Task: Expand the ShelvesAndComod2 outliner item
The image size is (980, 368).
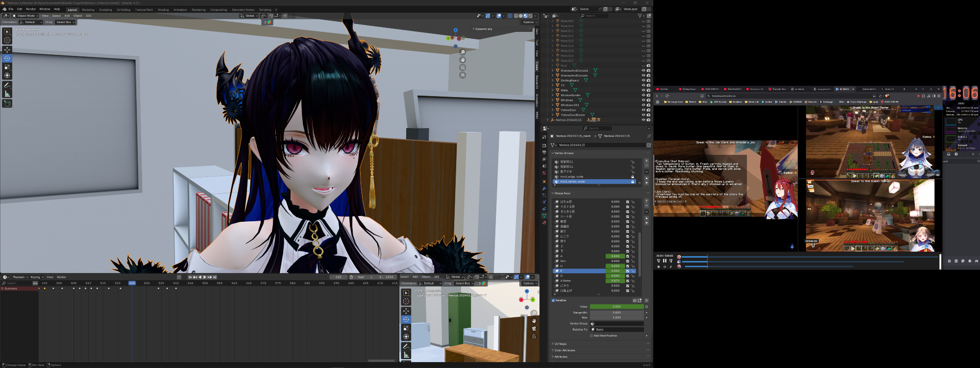Action: (x=553, y=71)
